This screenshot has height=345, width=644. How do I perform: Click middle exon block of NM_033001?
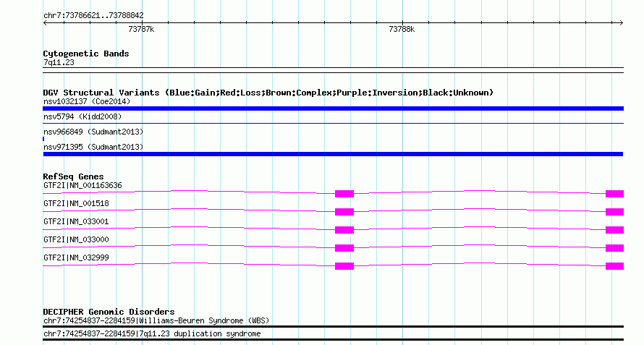tap(344, 230)
